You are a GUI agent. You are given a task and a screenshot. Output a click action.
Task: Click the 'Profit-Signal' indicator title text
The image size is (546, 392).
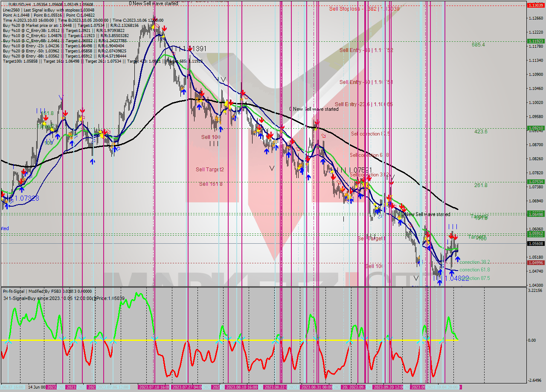pos(14,291)
